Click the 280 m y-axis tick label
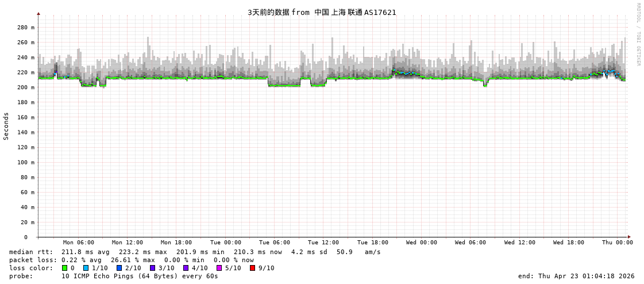This screenshot has width=644, height=284. pyautogui.click(x=26, y=28)
